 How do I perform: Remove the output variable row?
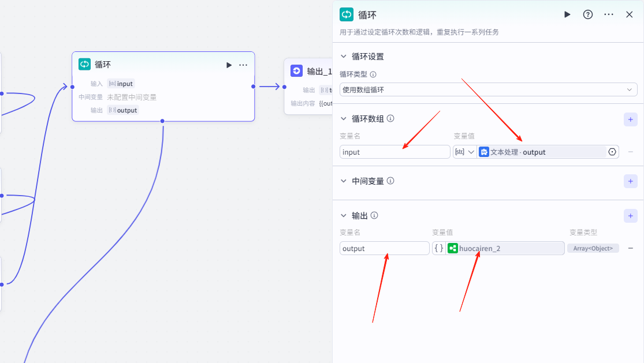[x=631, y=248]
